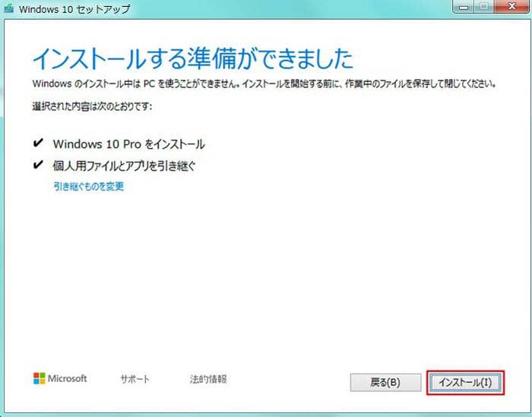Open the 法的情報 link
The width and height of the screenshot is (532, 417).
tap(208, 379)
